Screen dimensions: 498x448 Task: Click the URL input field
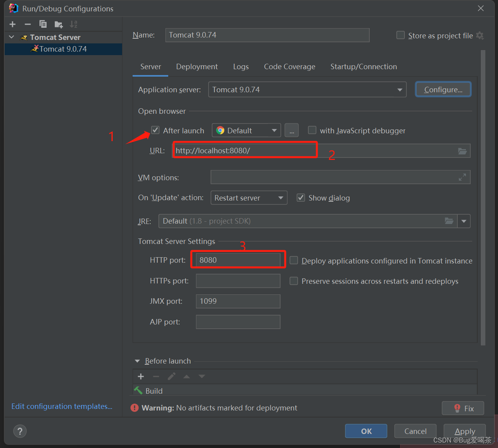tap(321, 151)
